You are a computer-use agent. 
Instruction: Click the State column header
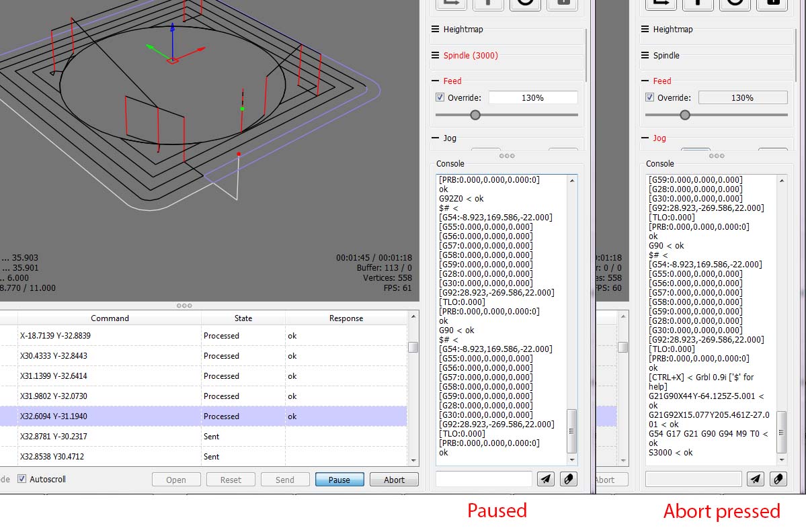click(x=243, y=318)
